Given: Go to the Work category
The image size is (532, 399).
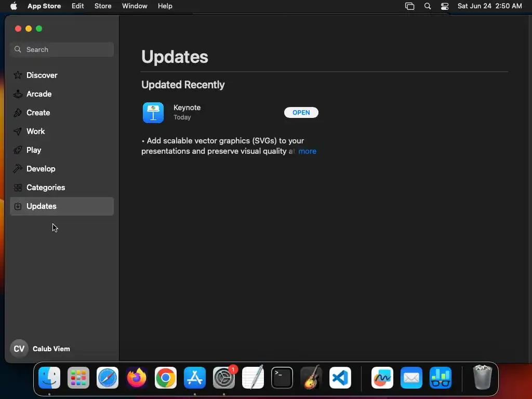Looking at the screenshot, I should pyautogui.click(x=62, y=131).
